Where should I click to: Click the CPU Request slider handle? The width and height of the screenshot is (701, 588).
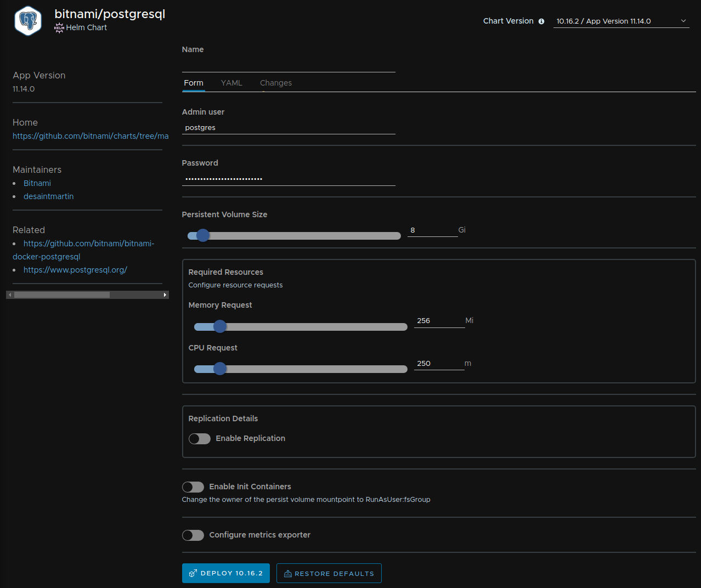(220, 369)
